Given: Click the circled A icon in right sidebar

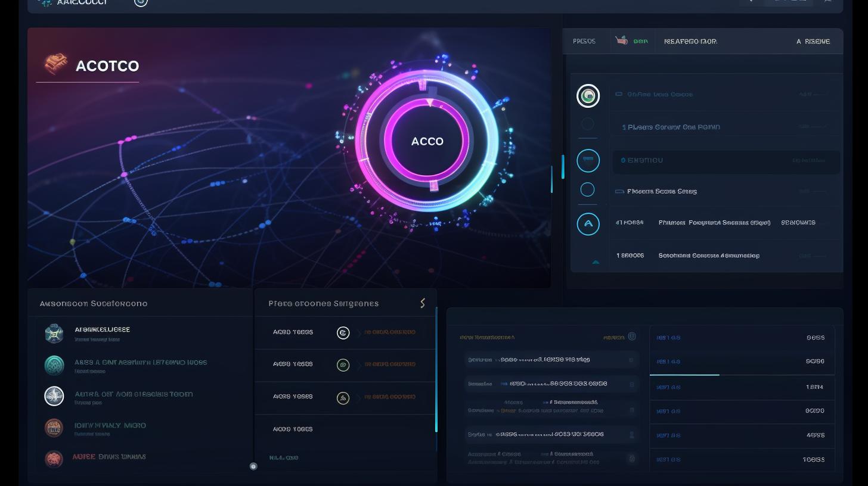Looking at the screenshot, I should pyautogui.click(x=588, y=224).
